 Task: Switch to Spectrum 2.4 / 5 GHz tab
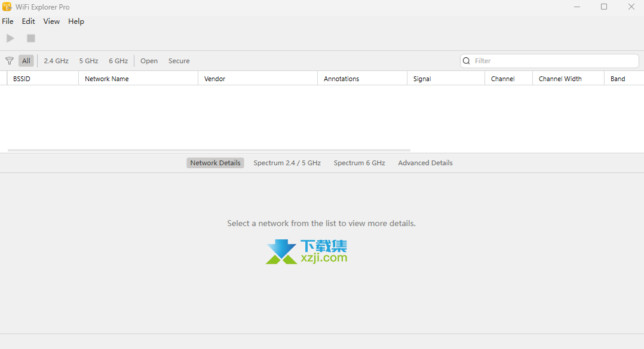pyautogui.click(x=287, y=163)
